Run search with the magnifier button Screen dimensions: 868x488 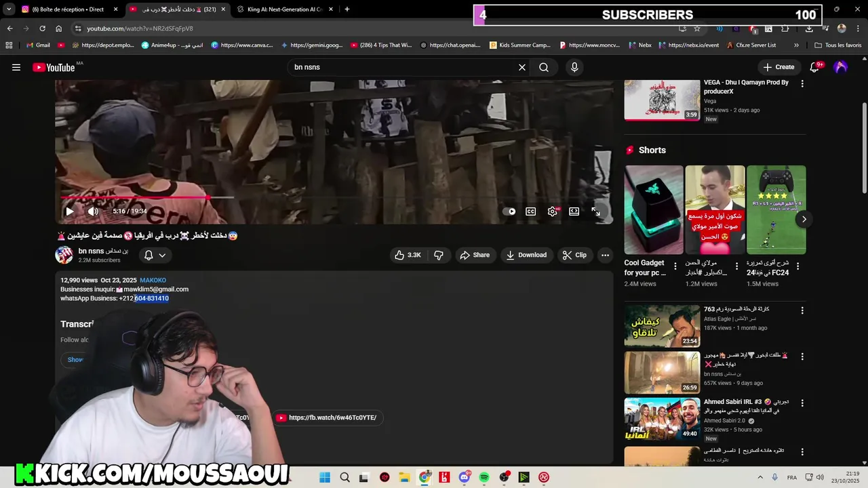coord(544,67)
